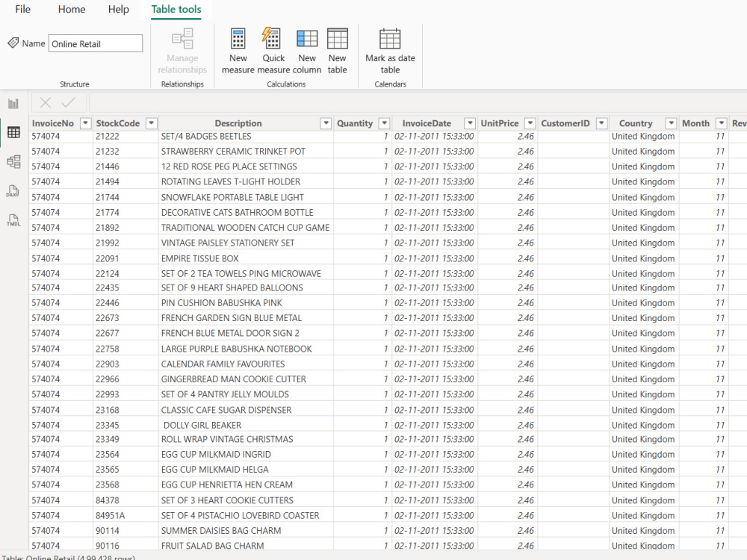747x560 pixels.
Task: Open the Month column filter dropdown
Action: coord(722,123)
